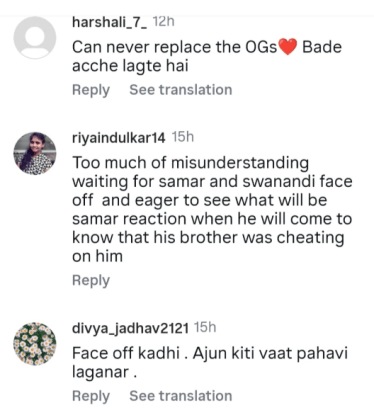See translation of divya_jadhav2121's comment
The width and height of the screenshot is (374, 415).
pyautogui.click(x=181, y=396)
